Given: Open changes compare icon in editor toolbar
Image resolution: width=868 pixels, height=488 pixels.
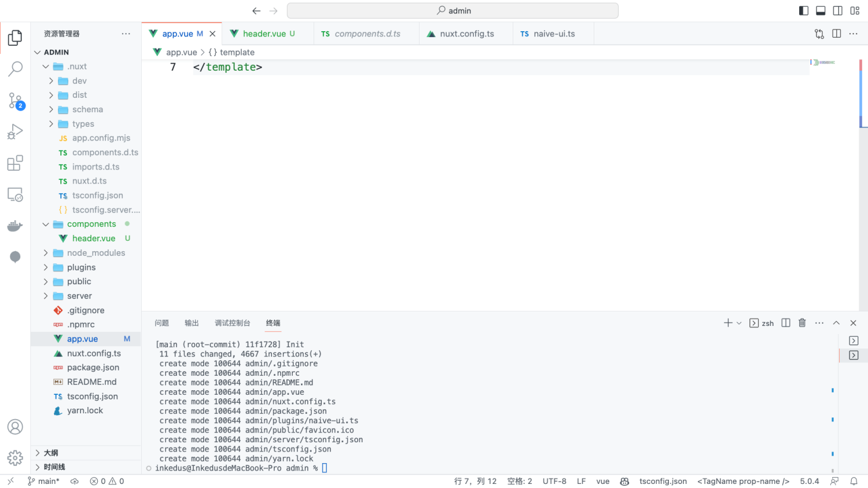Looking at the screenshot, I should 819,34.
